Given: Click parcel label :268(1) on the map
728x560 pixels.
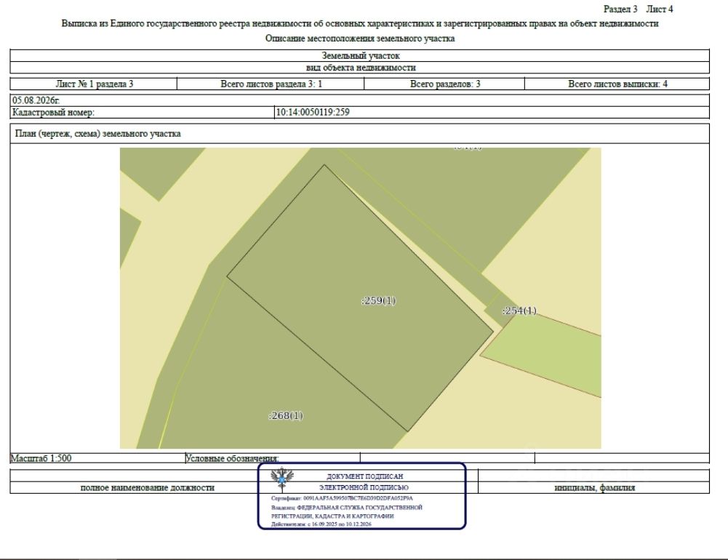Looking at the screenshot, I should pyautogui.click(x=286, y=415).
